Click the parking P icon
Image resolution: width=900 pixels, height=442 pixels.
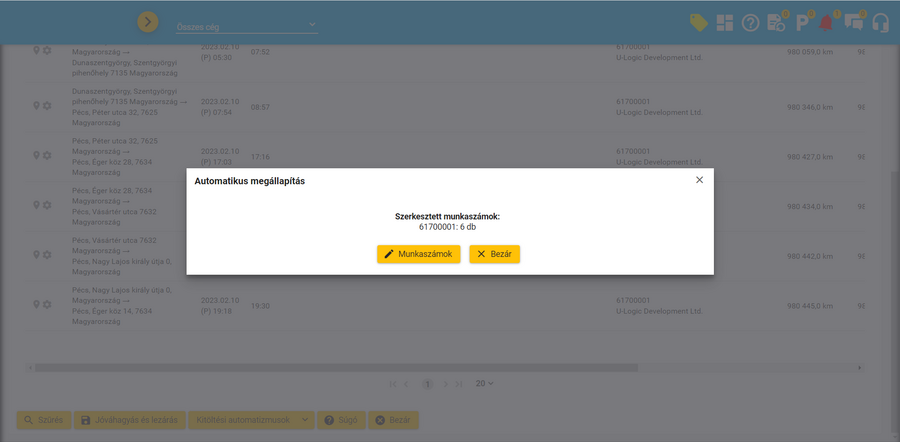[802, 22]
